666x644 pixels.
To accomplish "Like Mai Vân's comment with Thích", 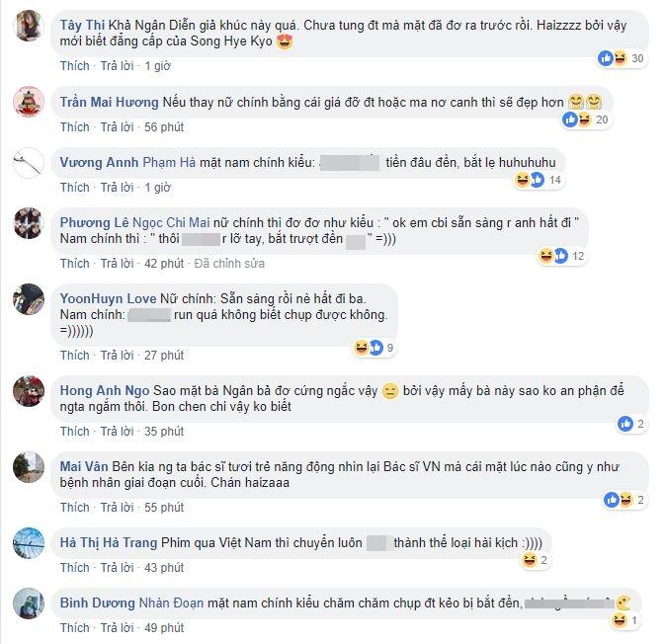I will [x=75, y=508].
